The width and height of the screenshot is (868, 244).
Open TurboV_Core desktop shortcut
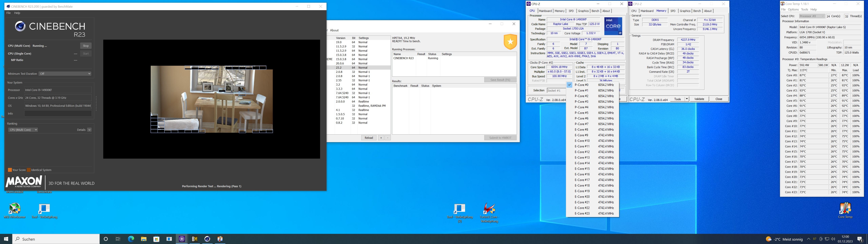(489, 212)
